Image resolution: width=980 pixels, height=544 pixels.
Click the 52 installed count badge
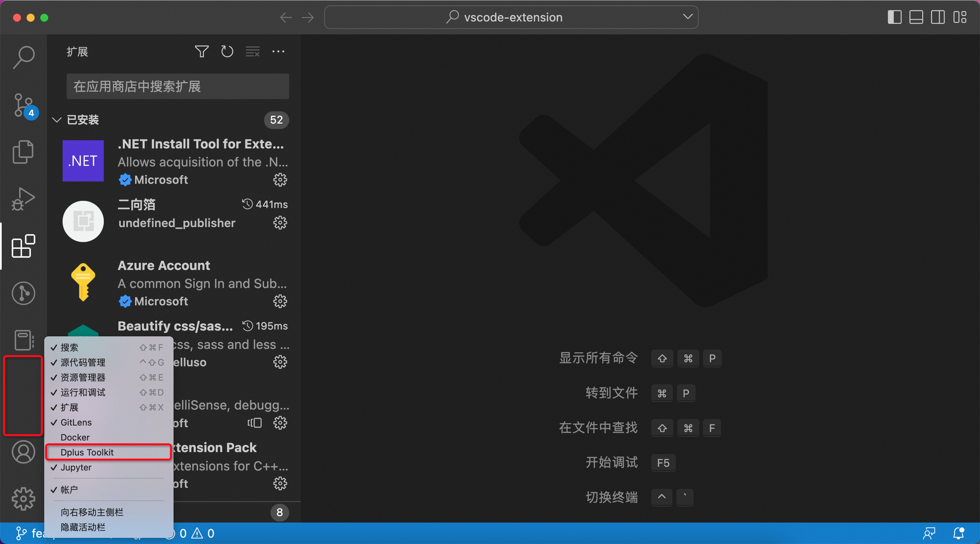(276, 120)
